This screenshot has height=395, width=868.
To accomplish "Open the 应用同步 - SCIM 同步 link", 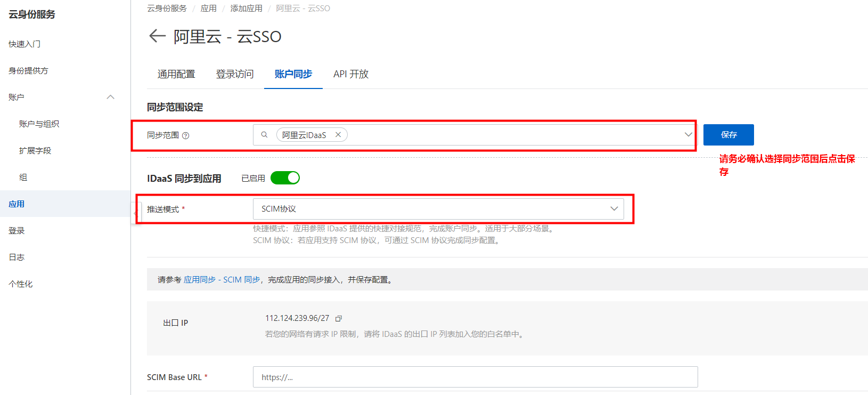I will (222, 279).
